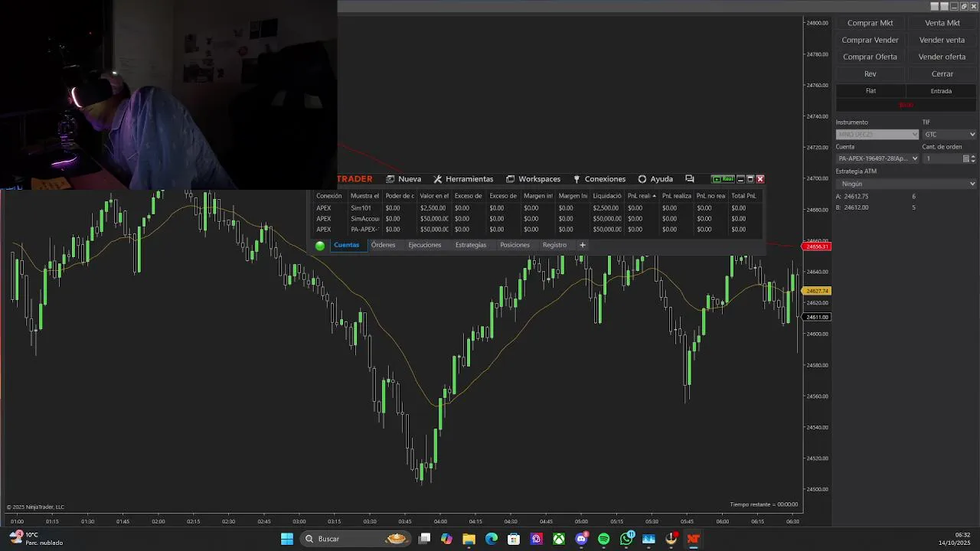This screenshot has height=551, width=980.
Task: Reverse position with Rev button
Action: click(x=870, y=74)
